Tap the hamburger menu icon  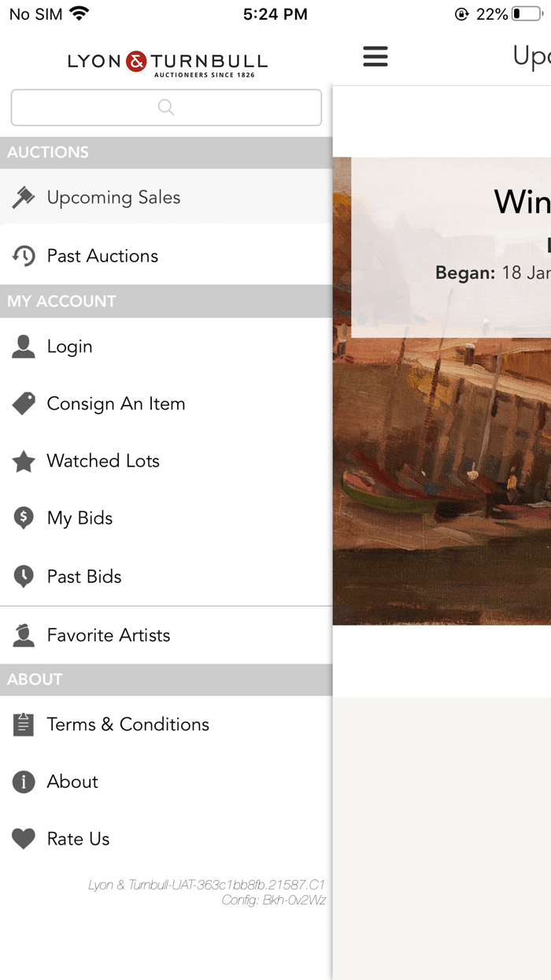coord(375,57)
